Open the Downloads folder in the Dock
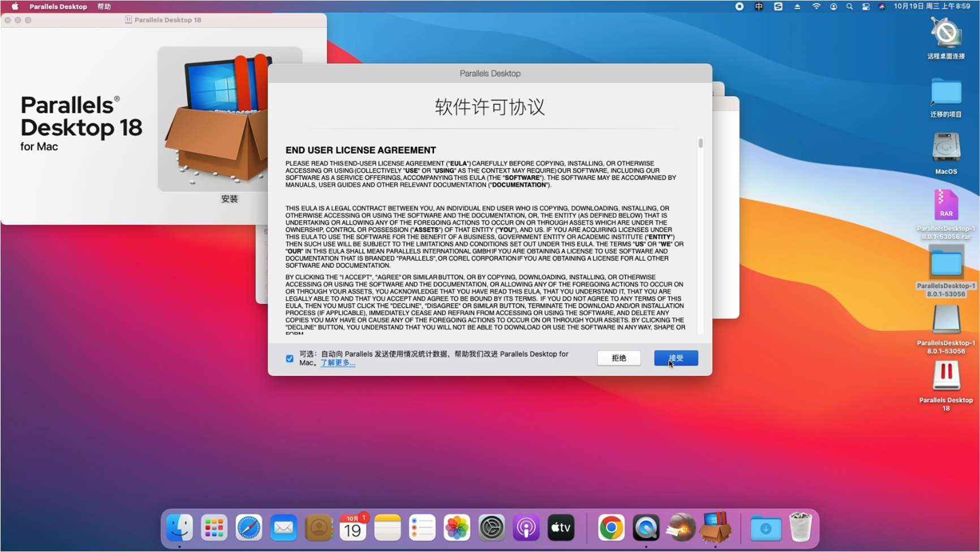This screenshot has width=980, height=552. pyautogui.click(x=766, y=528)
